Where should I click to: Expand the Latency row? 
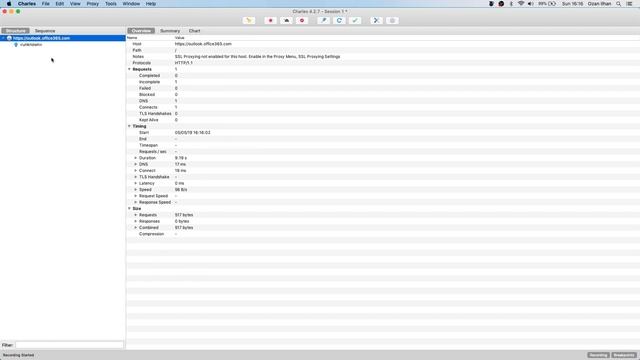click(x=136, y=183)
